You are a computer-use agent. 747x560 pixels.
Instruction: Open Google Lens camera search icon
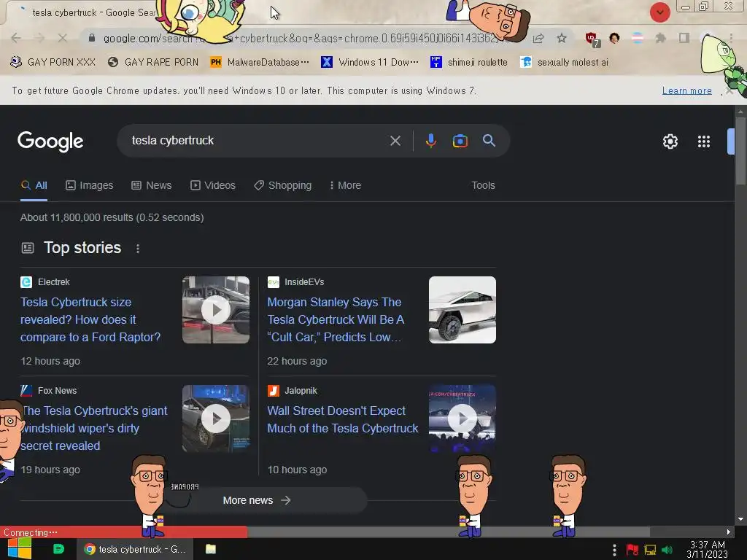point(460,141)
